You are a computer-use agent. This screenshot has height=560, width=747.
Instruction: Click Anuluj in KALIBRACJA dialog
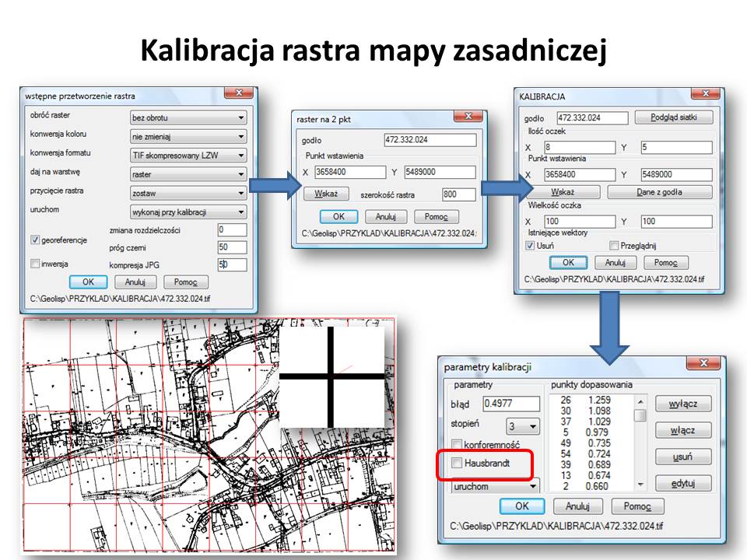click(x=615, y=262)
